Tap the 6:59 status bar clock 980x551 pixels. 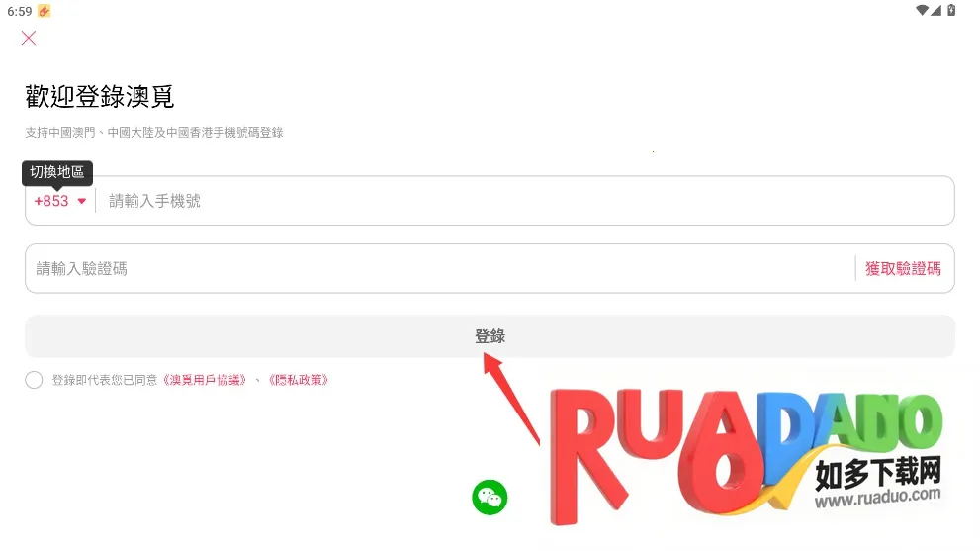(x=20, y=11)
